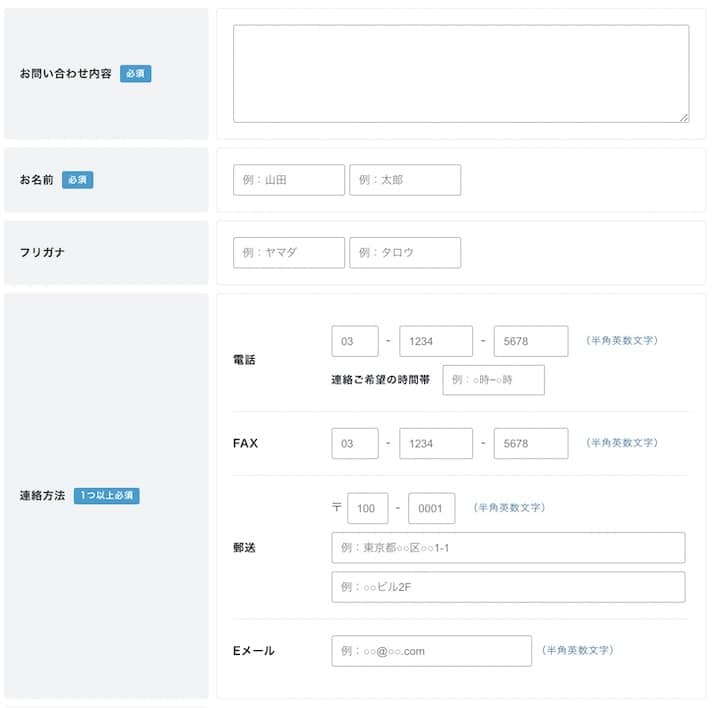Focus the given name field showing 例：太郎
This screenshot has width=720, height=708.
(405, 180)
